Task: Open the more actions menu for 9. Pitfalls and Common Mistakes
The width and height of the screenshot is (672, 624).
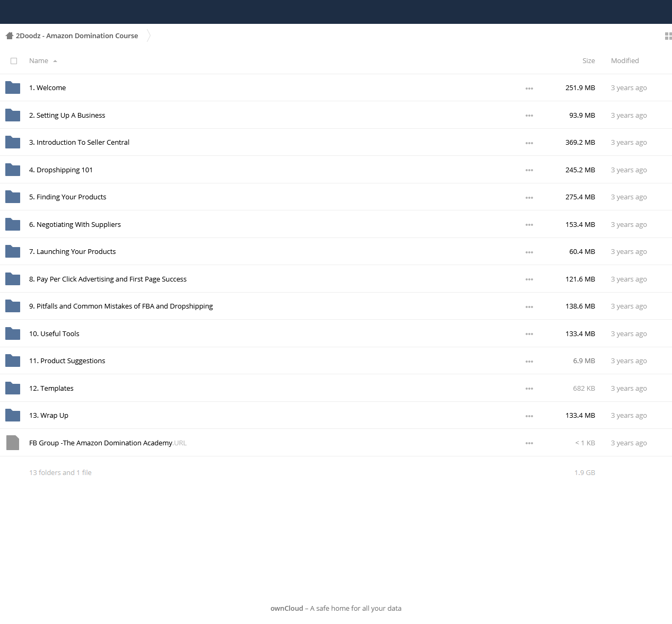Action: [x=529, y=307]
